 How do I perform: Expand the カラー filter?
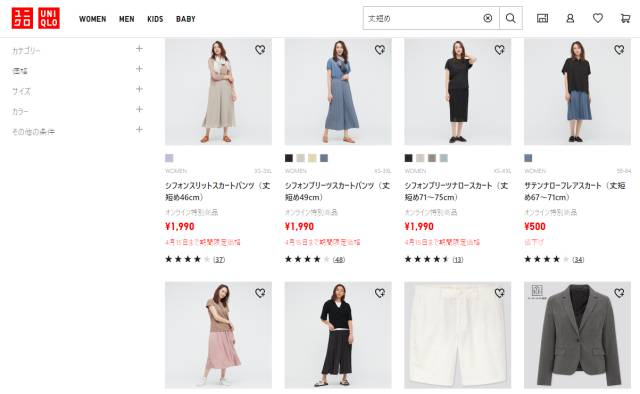point(78,110)
